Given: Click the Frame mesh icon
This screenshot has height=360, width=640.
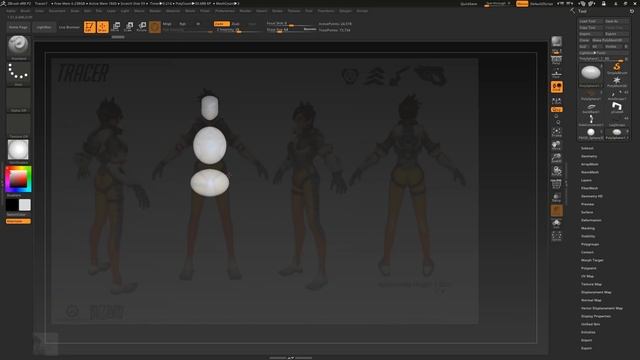Looking at the screenshot, I should coord(556,131).
